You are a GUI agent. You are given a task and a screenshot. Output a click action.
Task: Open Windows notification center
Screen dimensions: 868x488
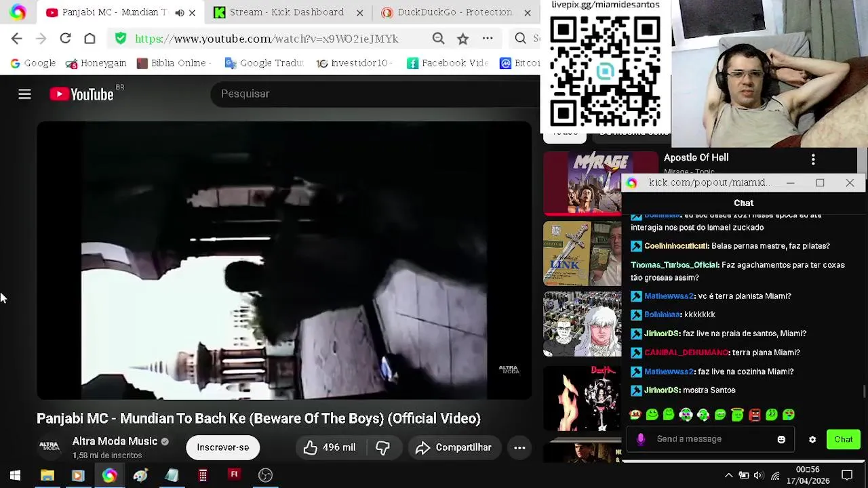click(x=847, y=475)
